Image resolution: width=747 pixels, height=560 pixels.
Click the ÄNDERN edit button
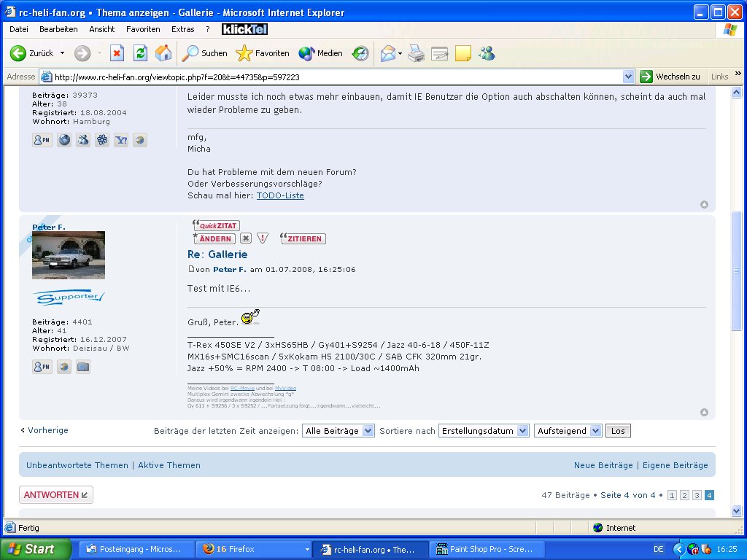coord(214,238)
